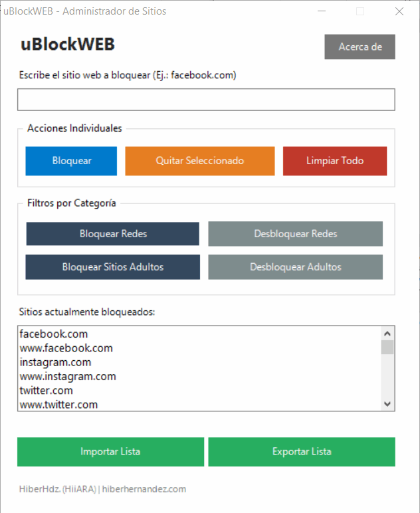Viewport: 420px width, 513px height.
Task: Open Importar Lista green button
Action: [110, 452]
